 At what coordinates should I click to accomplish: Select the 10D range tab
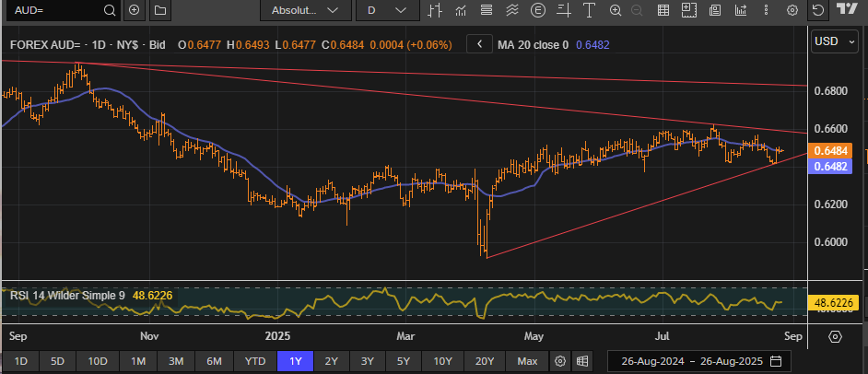(x=98, y=361)
